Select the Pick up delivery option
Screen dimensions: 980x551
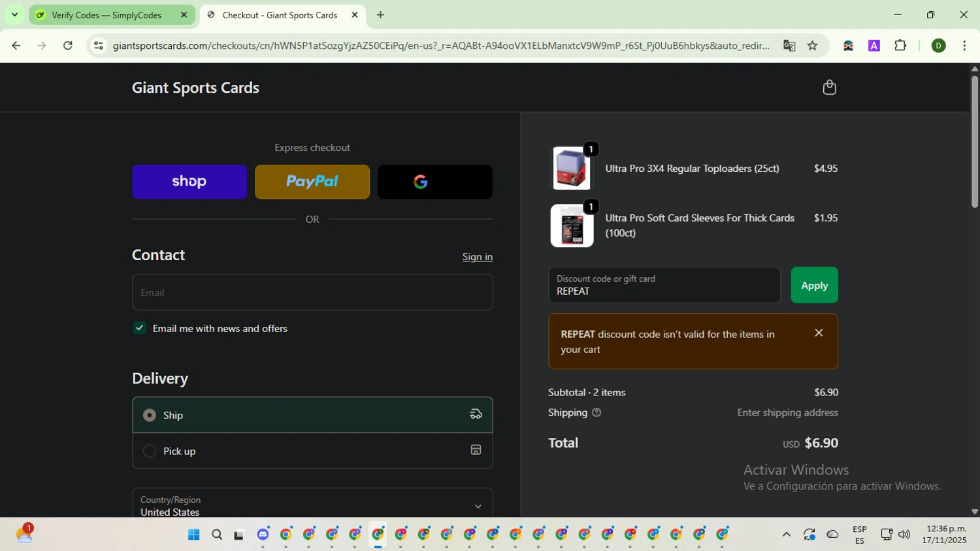pos(312,451)
